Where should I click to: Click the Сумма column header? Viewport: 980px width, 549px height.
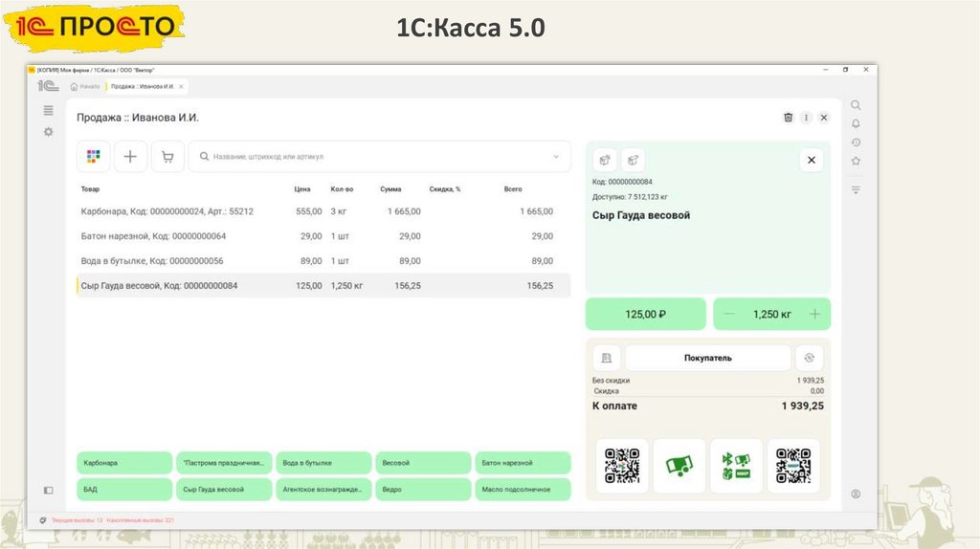[x=390, y=189]
